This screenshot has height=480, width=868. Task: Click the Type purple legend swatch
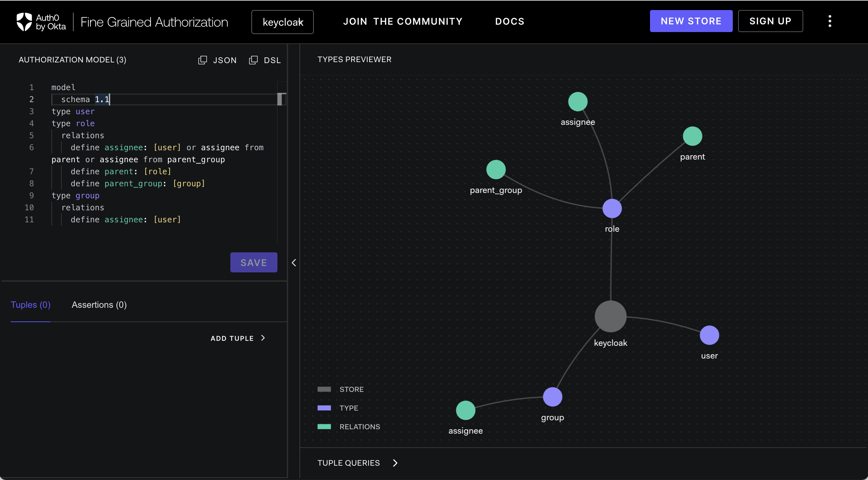click(x=324, y=408)
